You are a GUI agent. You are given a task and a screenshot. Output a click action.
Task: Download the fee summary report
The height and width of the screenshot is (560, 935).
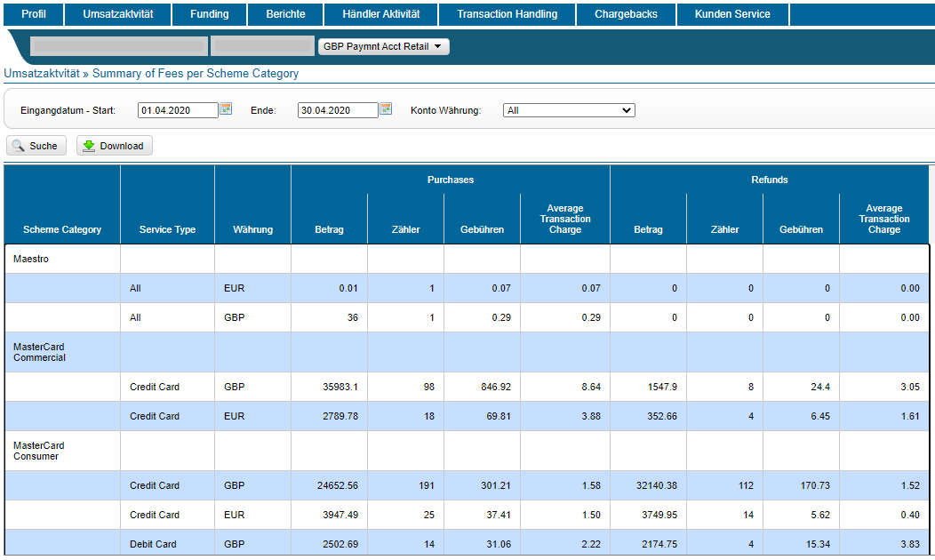click(x=114, y=146)
